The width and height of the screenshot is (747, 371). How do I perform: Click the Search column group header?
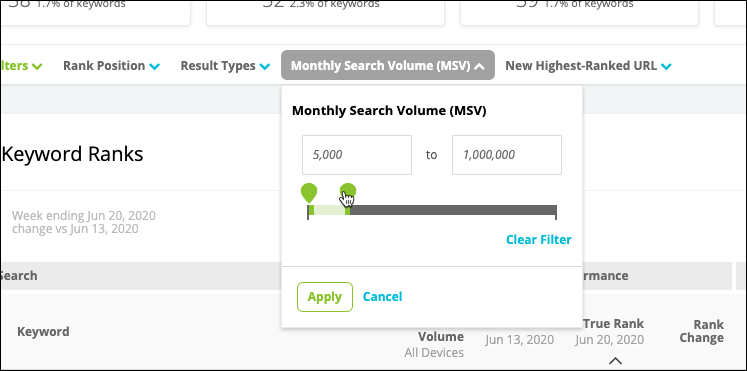[19, 275]
